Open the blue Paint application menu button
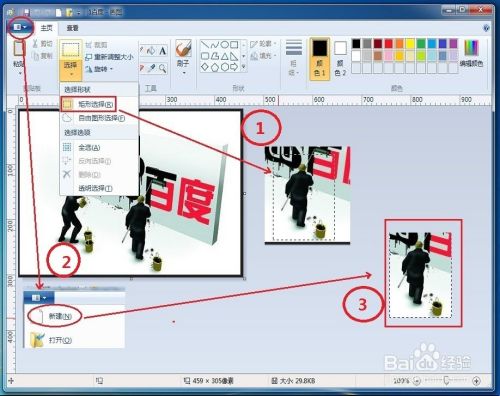The height and width of the screenshot is (396, 500). [20, 27]
